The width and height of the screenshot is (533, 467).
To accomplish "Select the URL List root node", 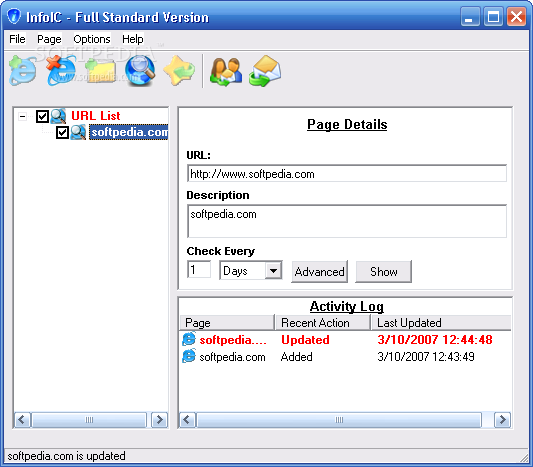I will coord(96,116).
